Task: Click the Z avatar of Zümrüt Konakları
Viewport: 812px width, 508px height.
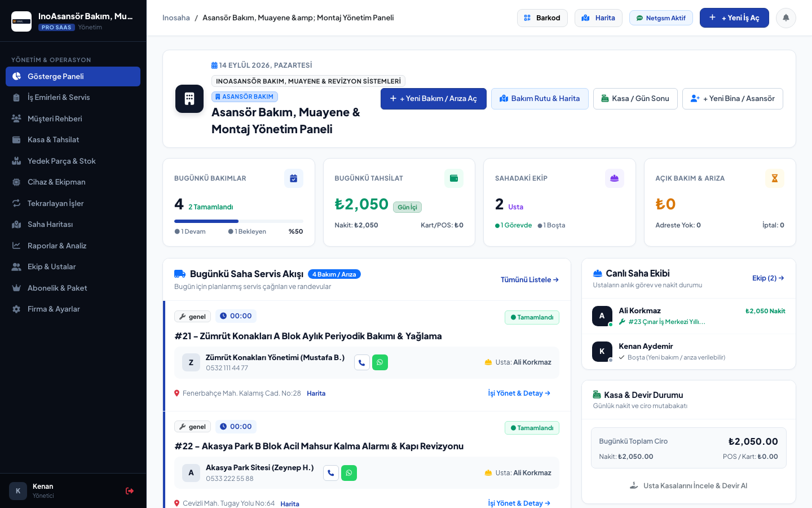Action: pyautogui.click(x=191, y=362)
